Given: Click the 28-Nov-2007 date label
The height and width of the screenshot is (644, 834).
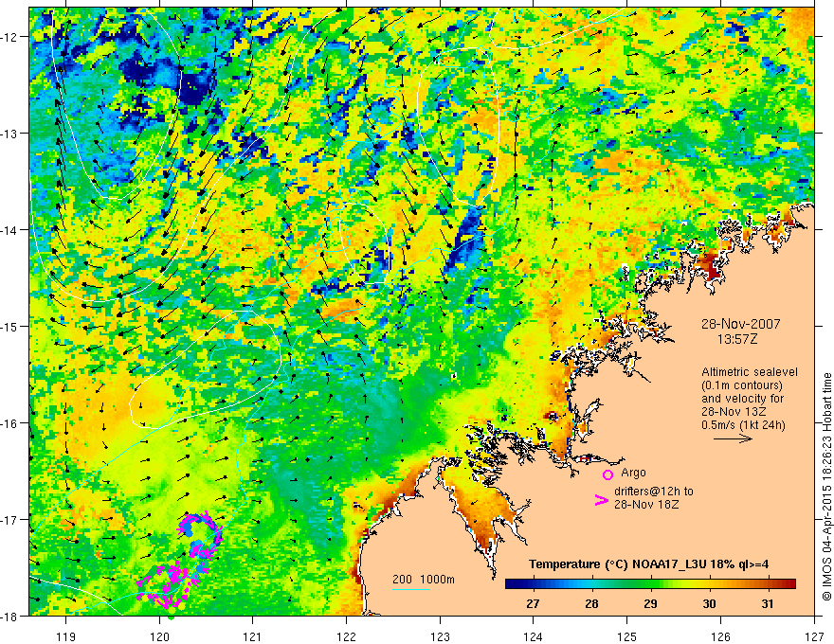Looking at the screenshot, I should [x=740, y=324].
